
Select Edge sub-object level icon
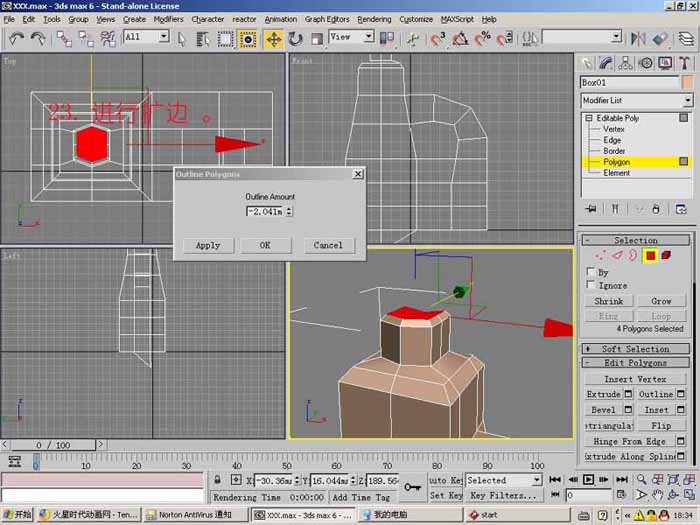pyautogui.click(x=617, y=255)
